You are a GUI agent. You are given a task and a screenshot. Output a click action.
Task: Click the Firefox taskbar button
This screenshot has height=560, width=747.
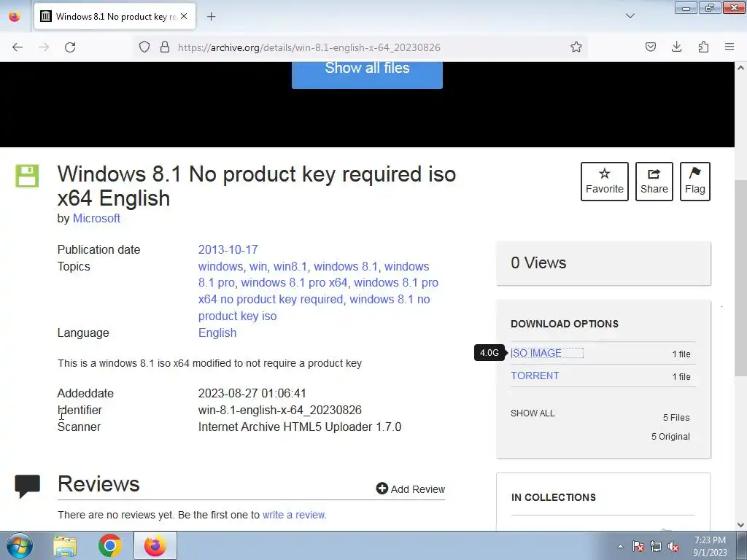tap(155, 545)
